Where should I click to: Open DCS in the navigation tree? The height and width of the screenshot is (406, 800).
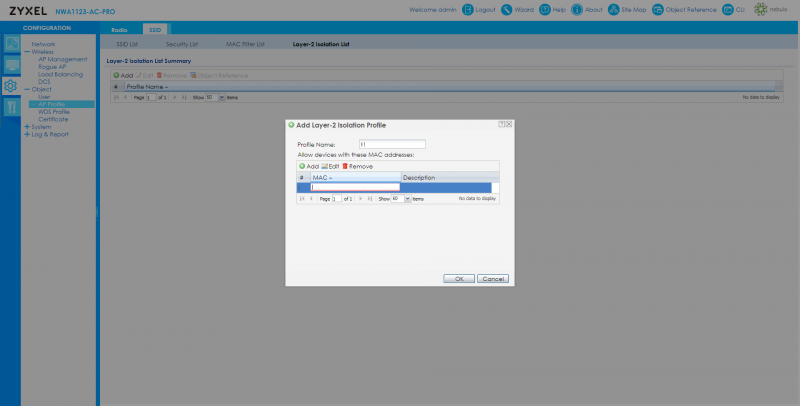click(44, 82)
